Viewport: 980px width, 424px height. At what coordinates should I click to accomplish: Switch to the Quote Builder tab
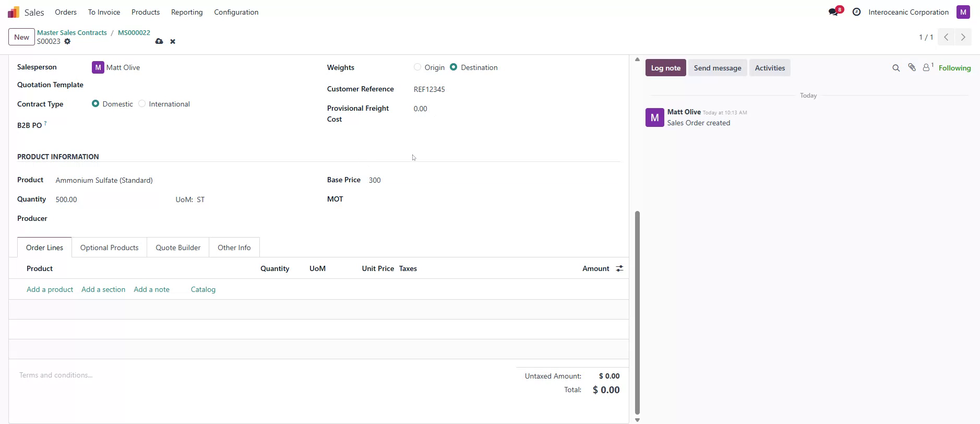coord(178,248)
